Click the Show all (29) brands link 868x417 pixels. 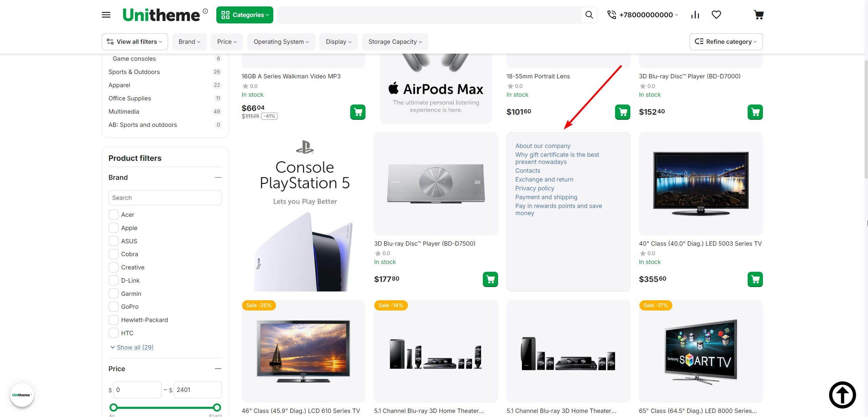click(135, 347)
